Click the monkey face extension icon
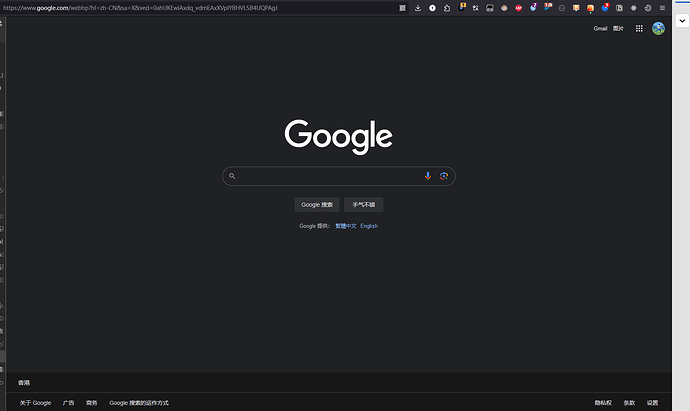Viewport: 690px width, 411px height. coord(504,8)
